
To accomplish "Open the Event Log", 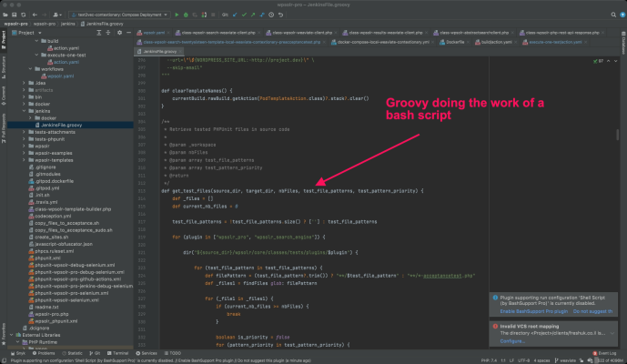I will 604,353.
